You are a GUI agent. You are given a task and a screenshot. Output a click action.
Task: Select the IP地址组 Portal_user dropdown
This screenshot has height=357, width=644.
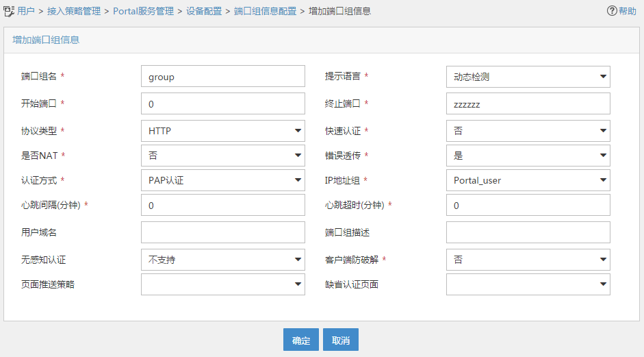[528, 181]
